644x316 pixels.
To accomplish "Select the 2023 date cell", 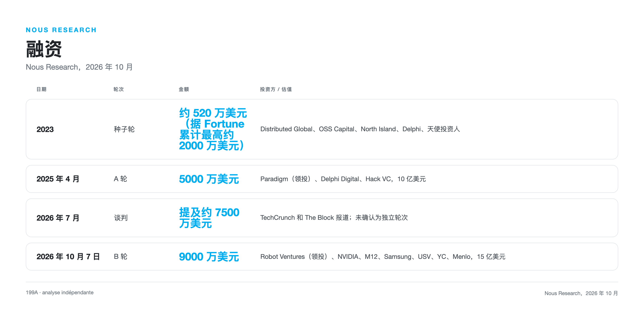I will click(45, 129).
